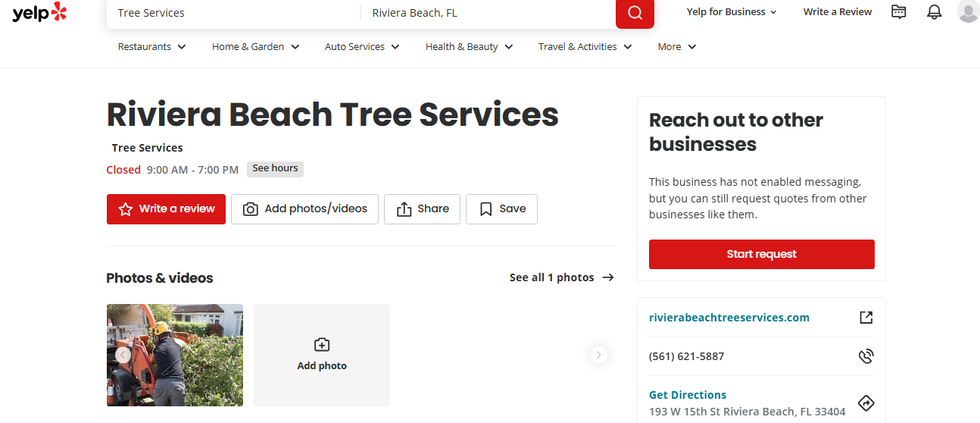Click the Closed status text

tap(123, 170)
